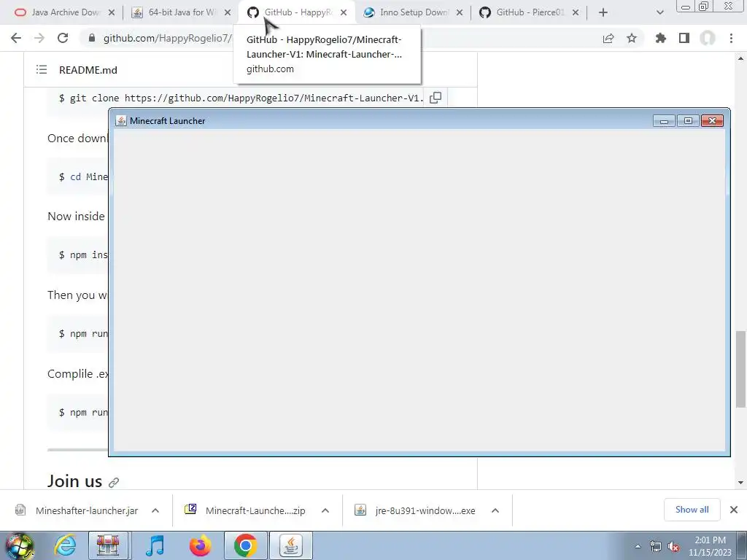Open the tab search dropdown arrow
747x560 pixels.
pos(659,12)
